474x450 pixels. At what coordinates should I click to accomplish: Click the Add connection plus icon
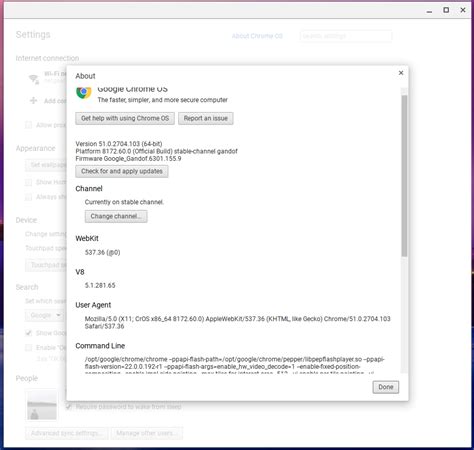[33, 100]
